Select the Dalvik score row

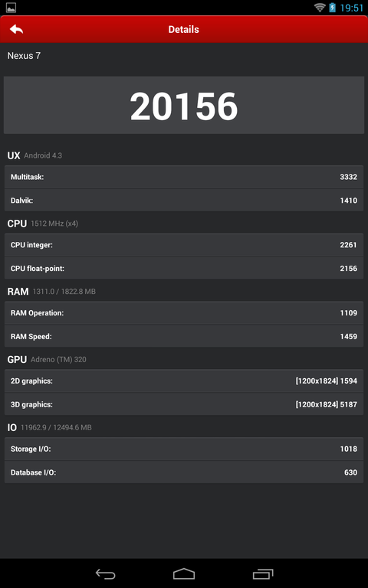point(184,201)
